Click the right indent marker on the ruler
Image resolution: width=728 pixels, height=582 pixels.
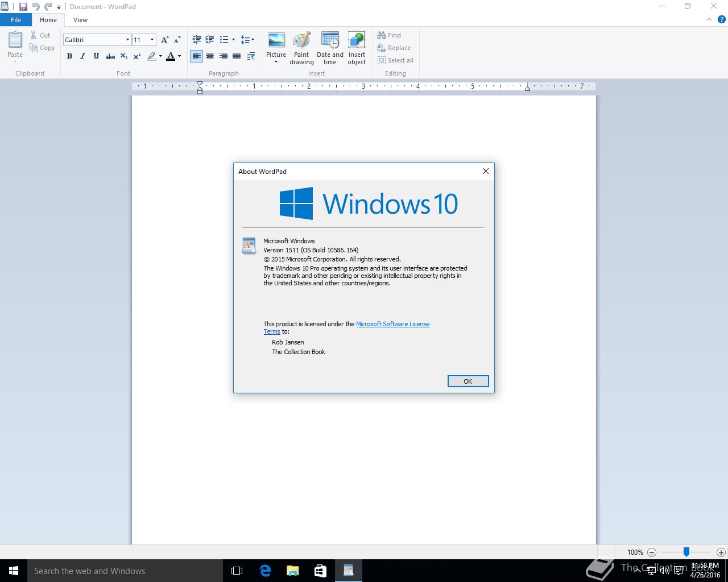tap(527, 88)
